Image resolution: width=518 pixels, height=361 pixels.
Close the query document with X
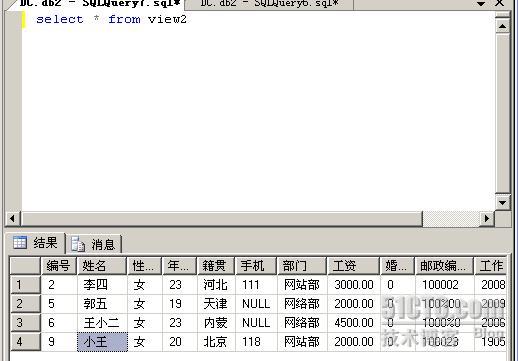pos(499,3)
